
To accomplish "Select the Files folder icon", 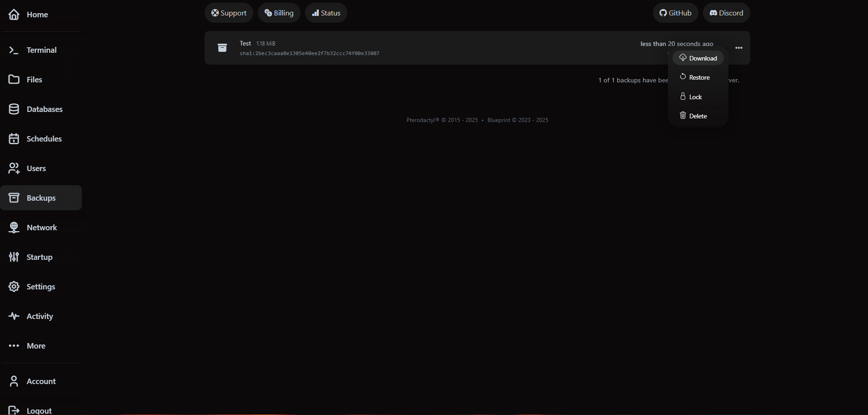I will (x=14, y=79).
